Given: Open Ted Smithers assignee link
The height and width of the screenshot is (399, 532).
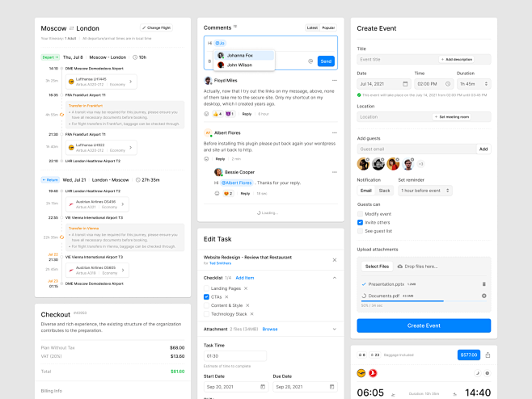Looking at the screenshot, I should click(220, 263).
